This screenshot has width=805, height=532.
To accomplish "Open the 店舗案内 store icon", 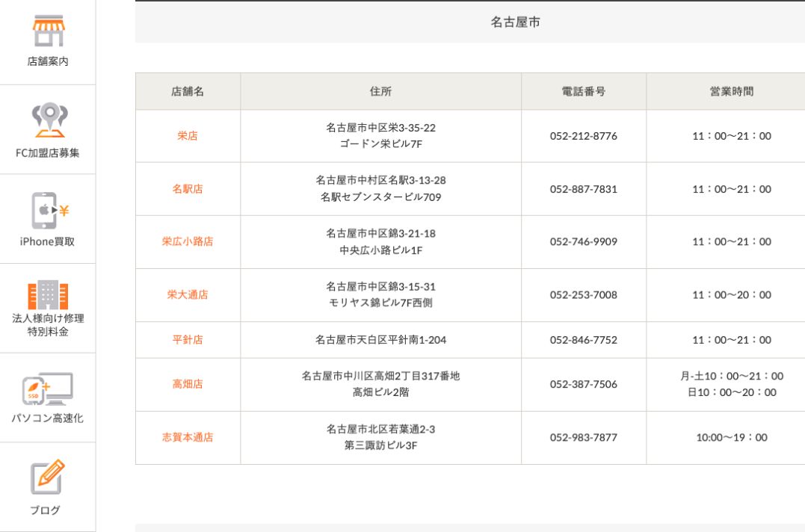I will tap(48, 31).
